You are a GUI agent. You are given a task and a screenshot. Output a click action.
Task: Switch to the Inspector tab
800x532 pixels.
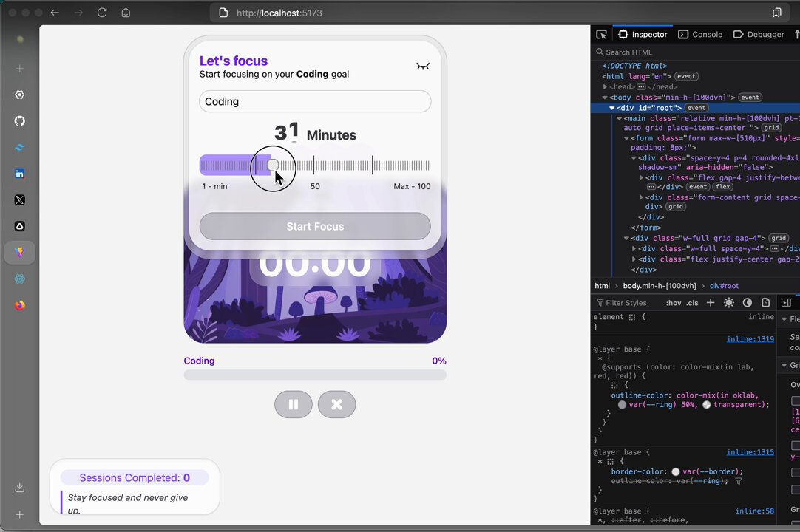pos(643,34)
